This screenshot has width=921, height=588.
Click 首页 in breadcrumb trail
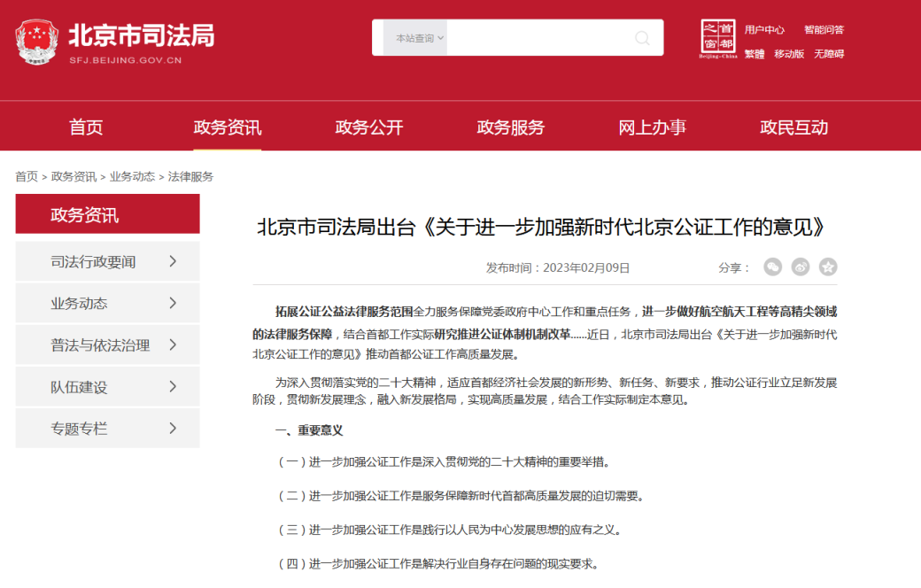27,177
